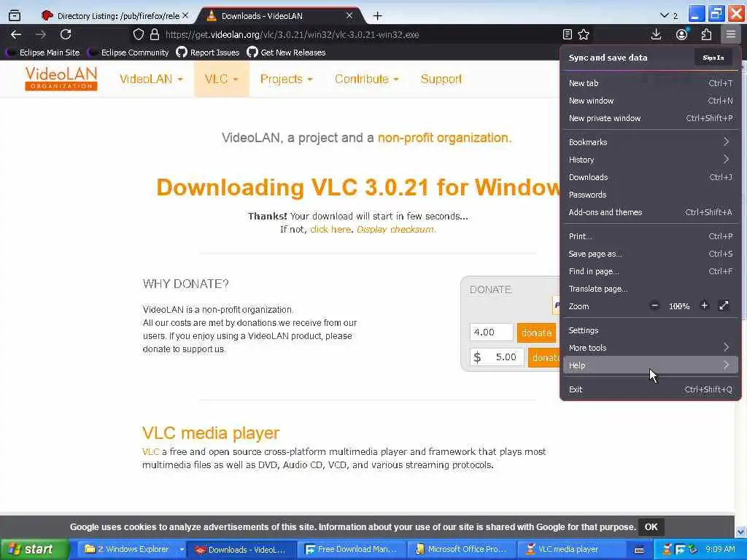Open the downloads toolbar arrow icon
Viewport: 747px width, 560px height.
pos(656,34)
